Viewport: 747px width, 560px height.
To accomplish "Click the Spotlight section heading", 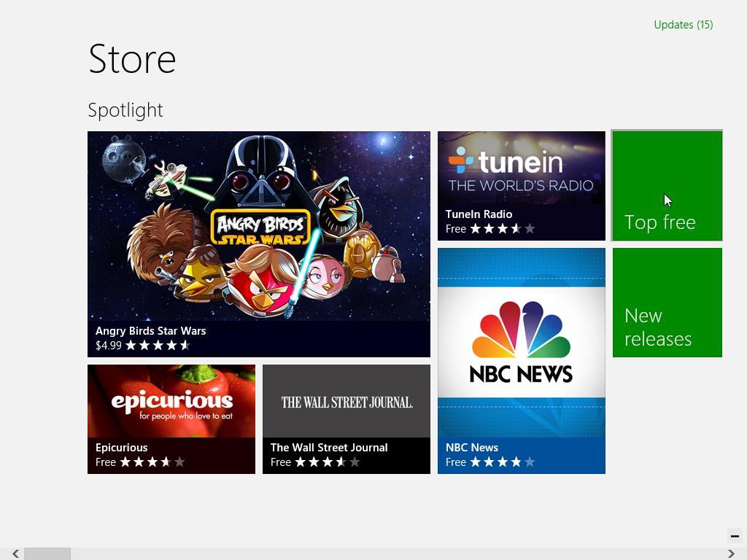I will [x=125, y=110].
